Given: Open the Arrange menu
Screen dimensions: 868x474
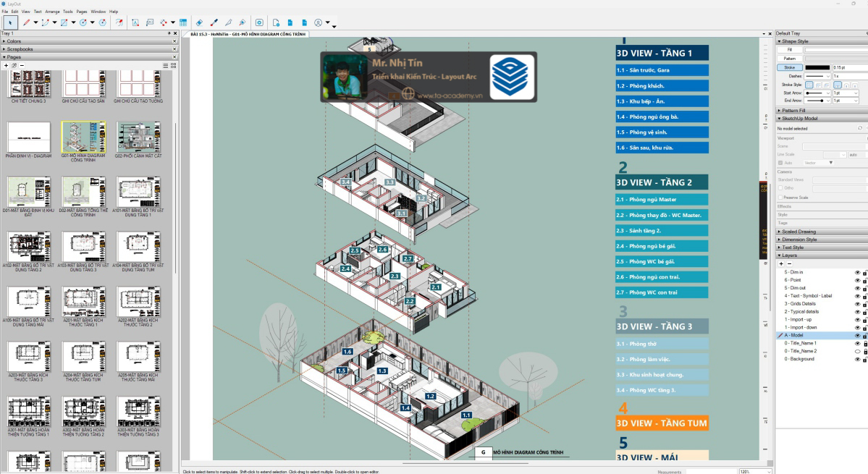Looking at the screenshot, I should [x=52, y=12].
